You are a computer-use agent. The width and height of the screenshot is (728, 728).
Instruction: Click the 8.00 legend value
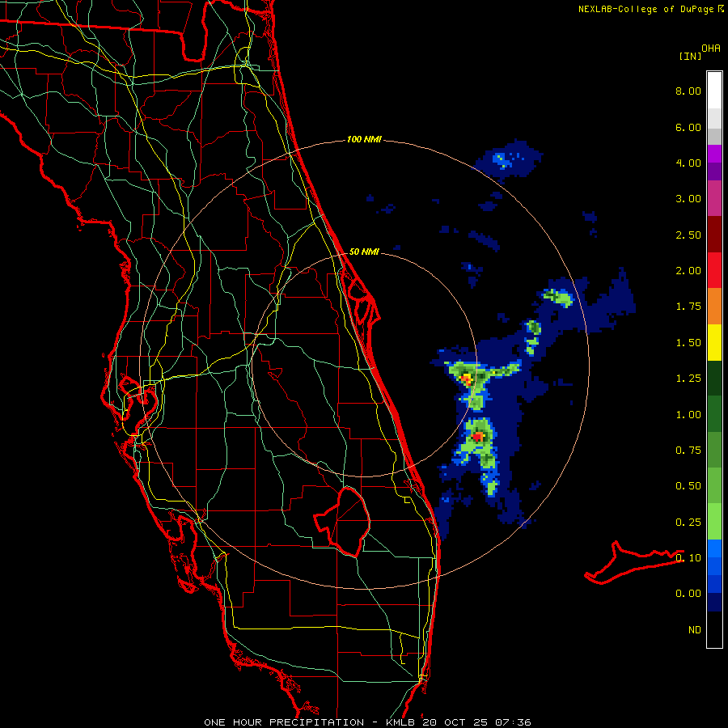click(x=688, y=91)
